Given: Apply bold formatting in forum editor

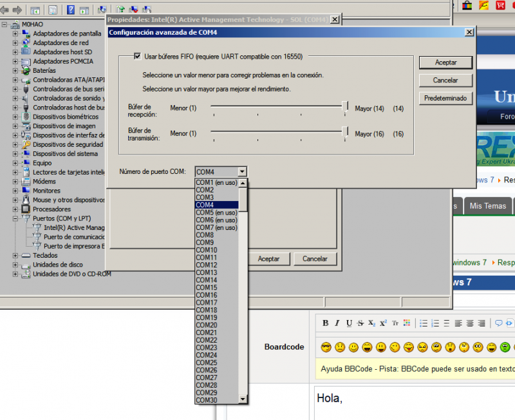Looking at the screenshot, I should click(326, 323).
